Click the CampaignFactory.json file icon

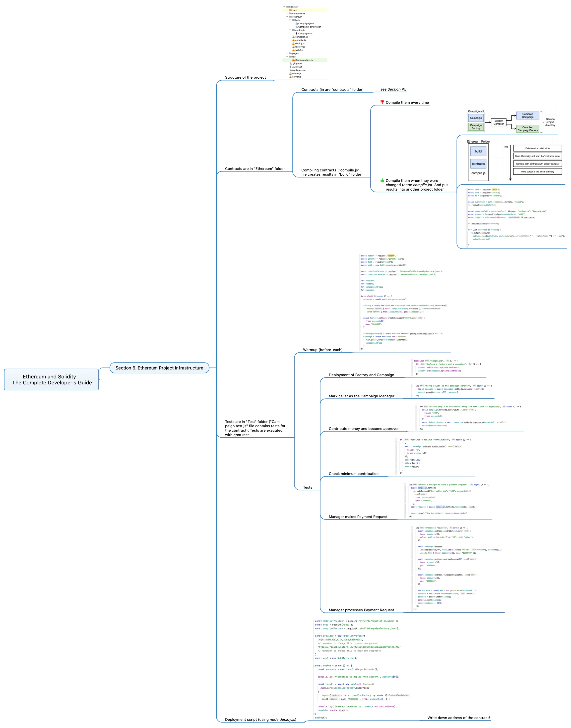[297, 27]
